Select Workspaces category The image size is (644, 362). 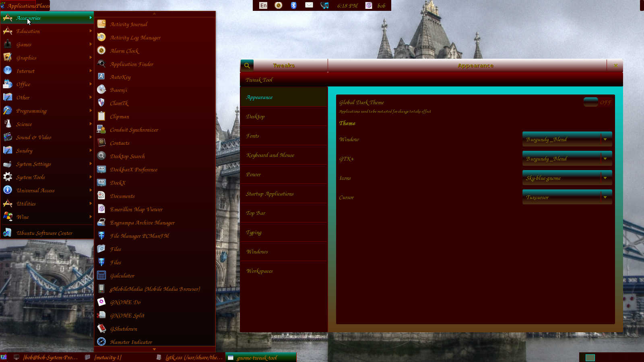point(284,271)
